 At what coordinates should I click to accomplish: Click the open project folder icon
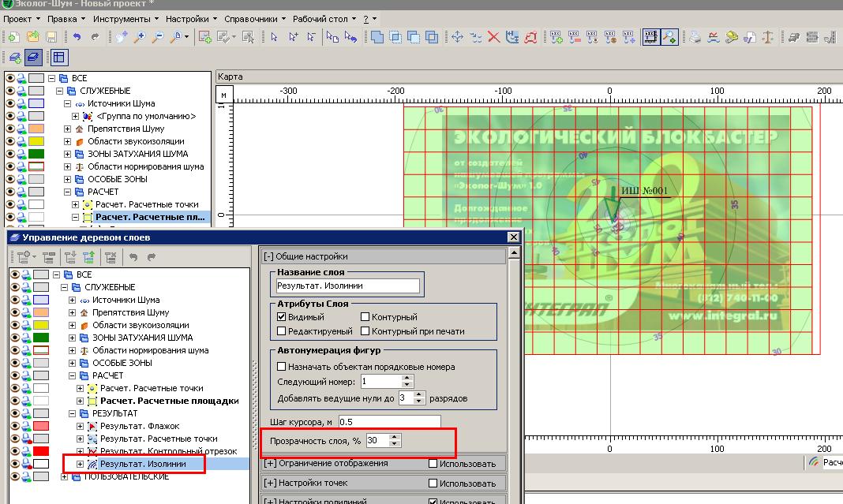click(x=33, y=37)
